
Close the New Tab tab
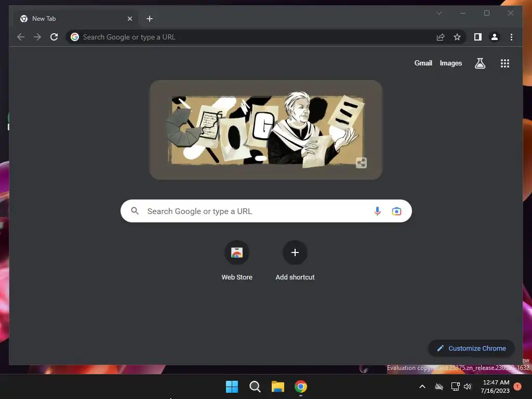[x=129, y=19]
